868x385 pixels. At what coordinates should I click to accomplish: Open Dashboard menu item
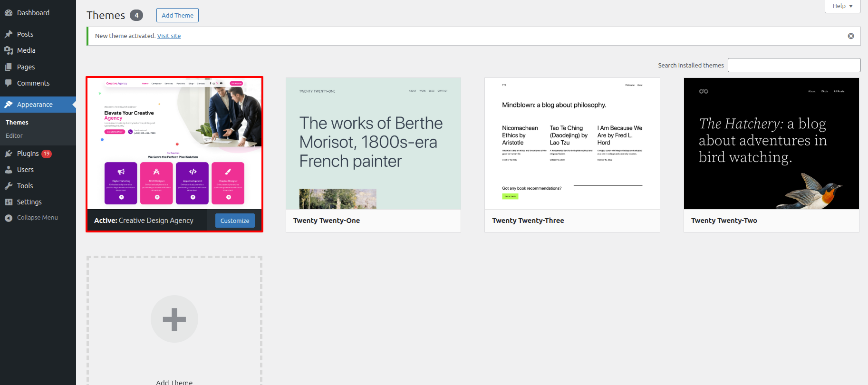tap(38, 13)
